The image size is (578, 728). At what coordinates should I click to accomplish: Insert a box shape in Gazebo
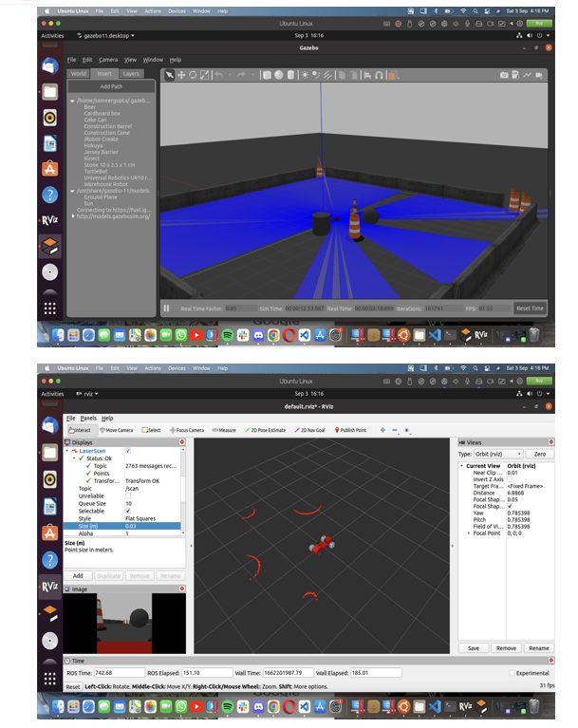[x=267, y=75]
